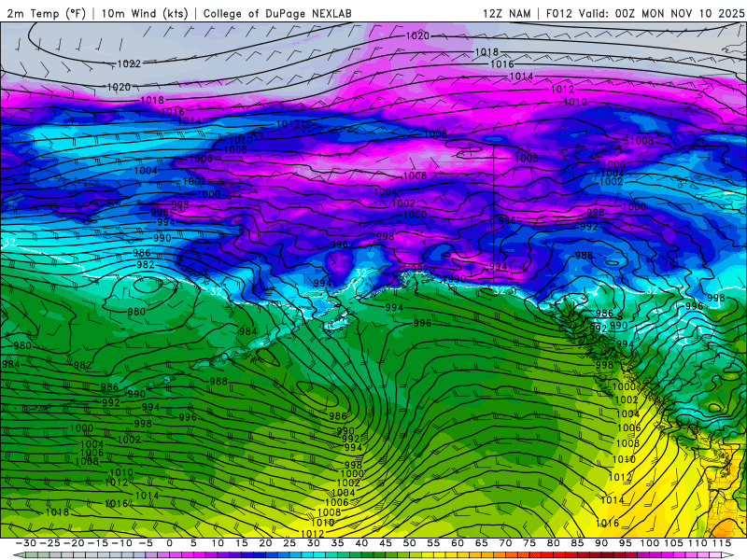Click the "10m Wind (kts)" header label
Image resolution: width=747 pixels, height=560 pixels.
click(145, 13)
